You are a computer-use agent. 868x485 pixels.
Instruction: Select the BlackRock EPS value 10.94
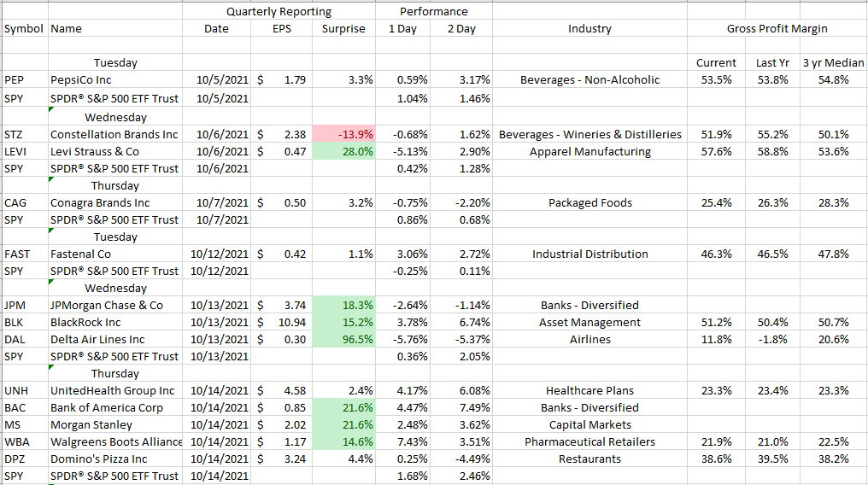tap(281, 322)
